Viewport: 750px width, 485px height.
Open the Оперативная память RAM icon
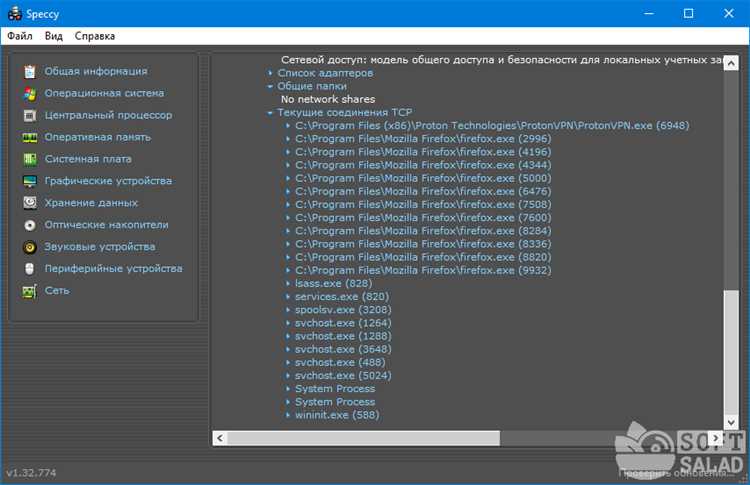[30, 137]
